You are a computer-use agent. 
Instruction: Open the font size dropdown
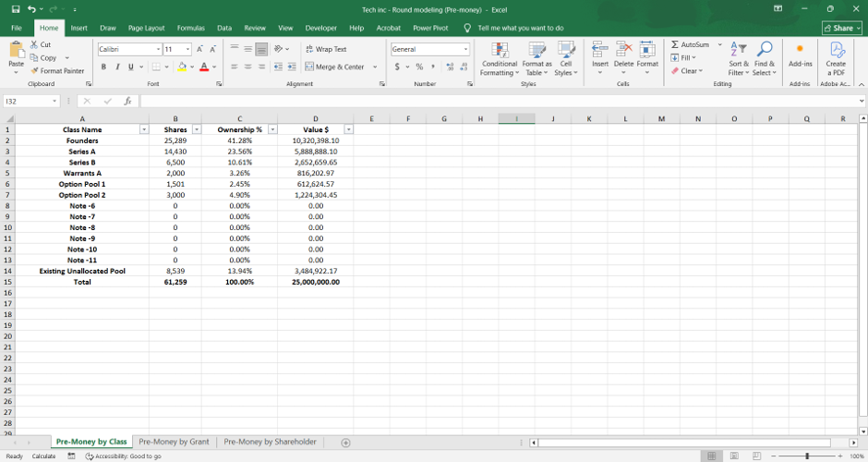(x=187, y=49)
